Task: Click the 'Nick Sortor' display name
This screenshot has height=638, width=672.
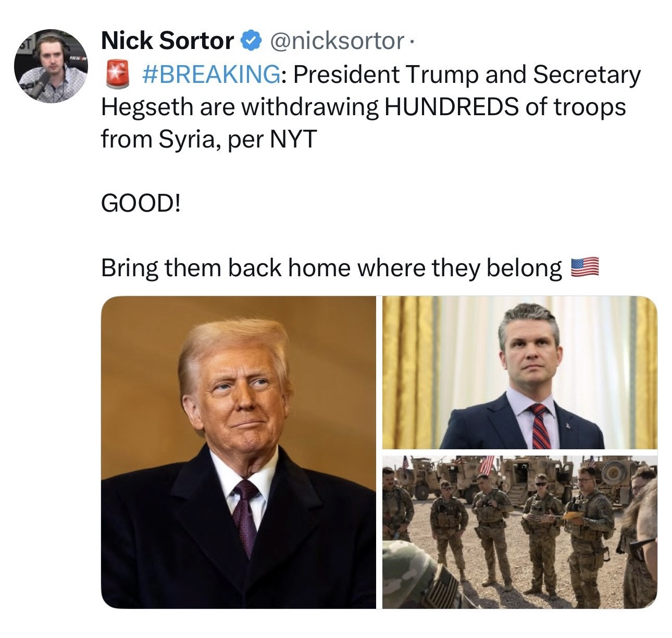Action: point(167,40)
